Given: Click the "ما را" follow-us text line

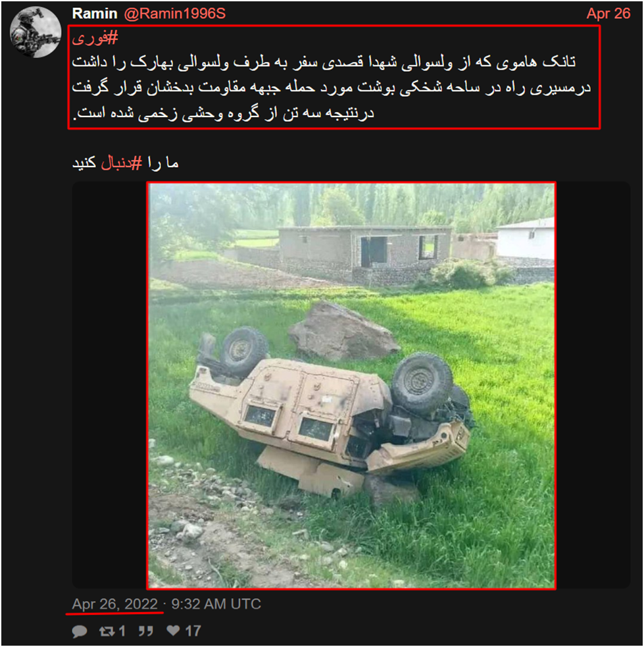Looking at the screenshot, I should click(126, 163).
